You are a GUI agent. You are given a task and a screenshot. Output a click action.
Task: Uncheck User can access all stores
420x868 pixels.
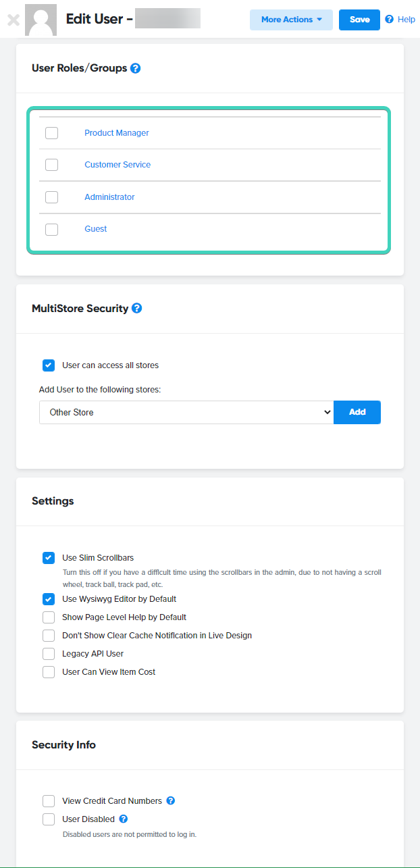48,365
